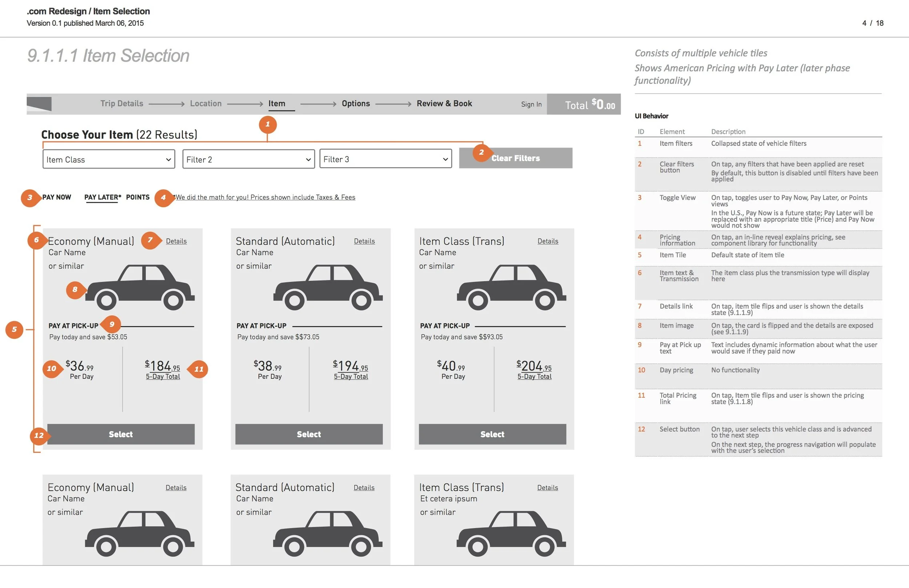This screenshot has height=588, width=909.
Task: Click the "Toggle View" element cell
Action: (677, 197)
